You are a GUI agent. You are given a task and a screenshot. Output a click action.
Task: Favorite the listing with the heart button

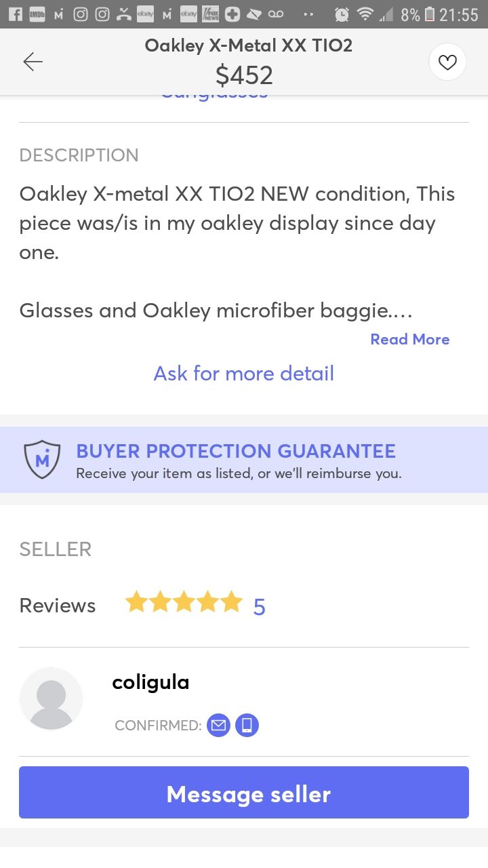coord(447,61)
